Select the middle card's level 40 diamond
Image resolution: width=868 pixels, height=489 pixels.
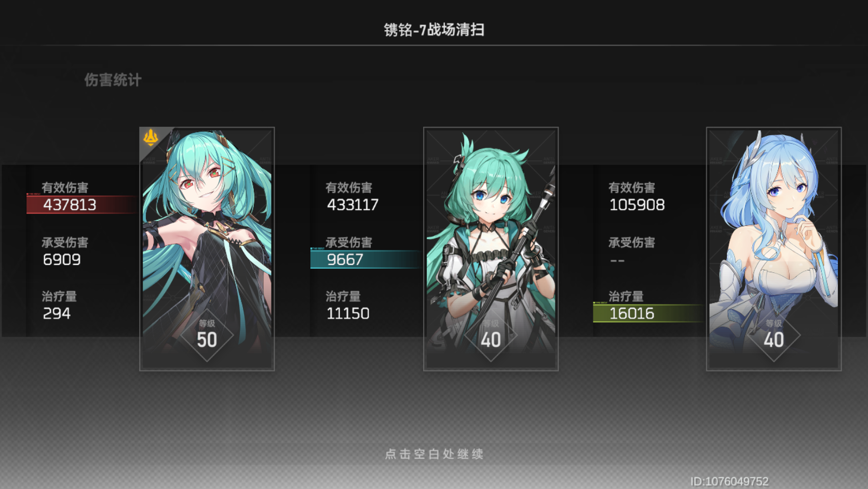[491, 335]
